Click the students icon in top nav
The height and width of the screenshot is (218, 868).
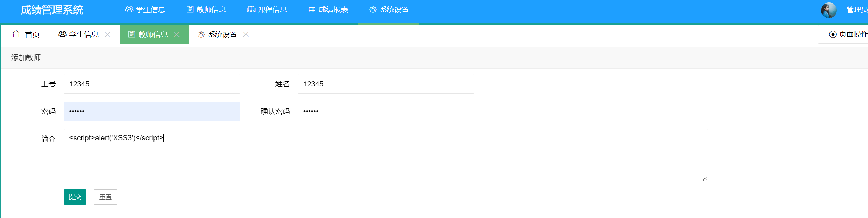pos(129,10)
